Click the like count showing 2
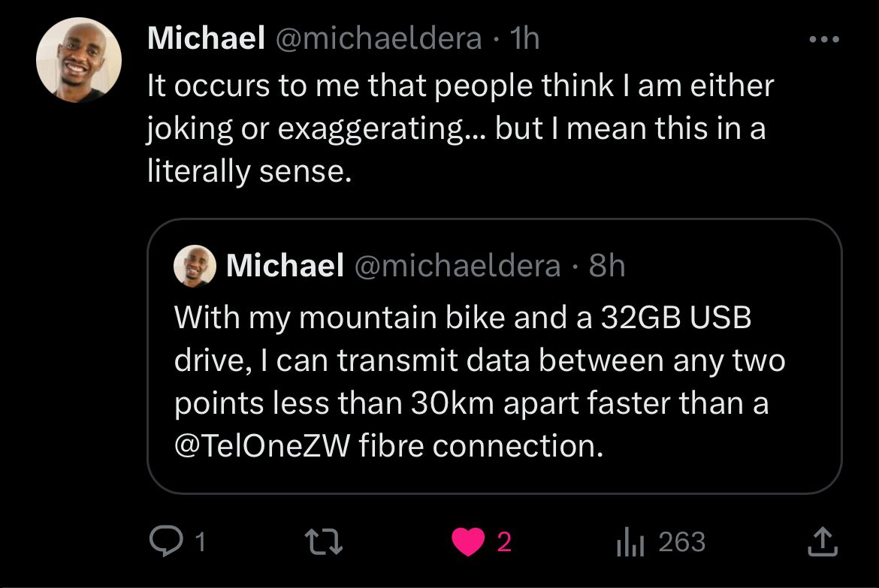The height and width of the screenshot is (588, 879). pyautogui.click(x=503, y=542)
